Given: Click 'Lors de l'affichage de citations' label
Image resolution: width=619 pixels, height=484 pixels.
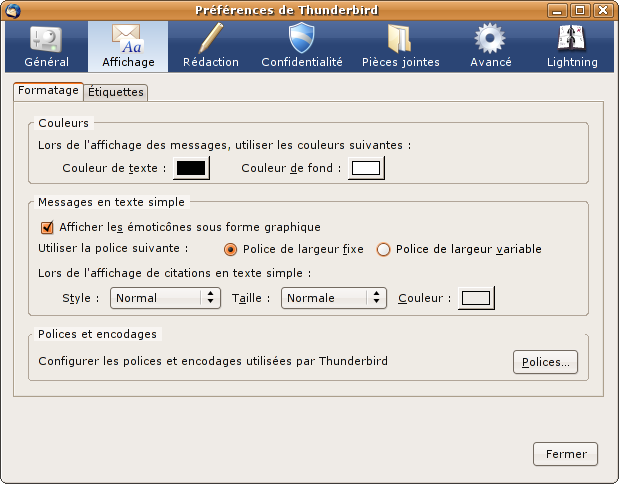Looking at the screenshot, I should (x=174, y=273).
